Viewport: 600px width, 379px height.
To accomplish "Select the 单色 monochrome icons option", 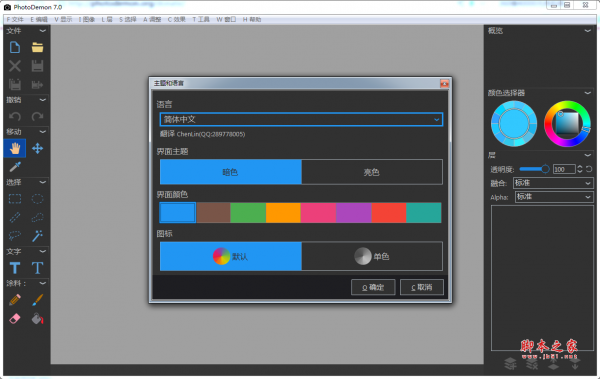I will [372, 256].
